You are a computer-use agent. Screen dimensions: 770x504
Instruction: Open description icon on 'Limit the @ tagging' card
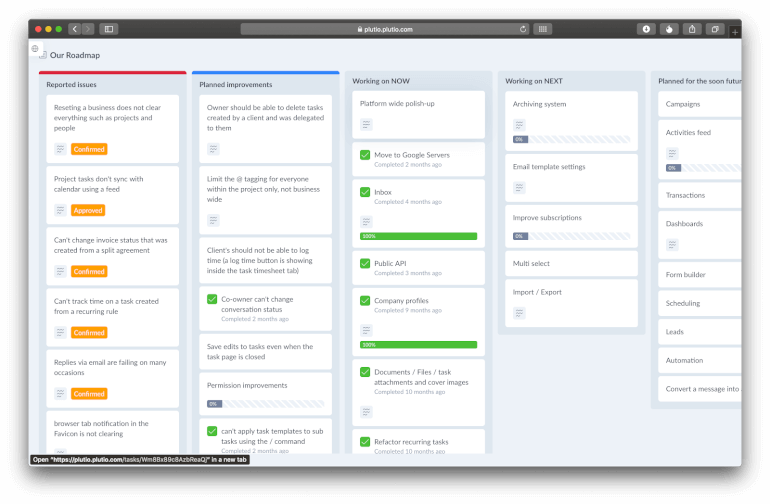point(213,220)
